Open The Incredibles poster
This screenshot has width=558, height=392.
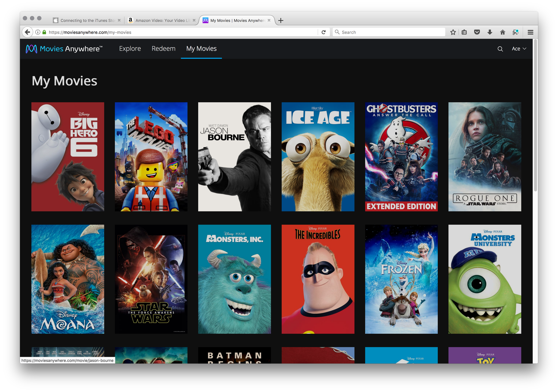point(318,279)
